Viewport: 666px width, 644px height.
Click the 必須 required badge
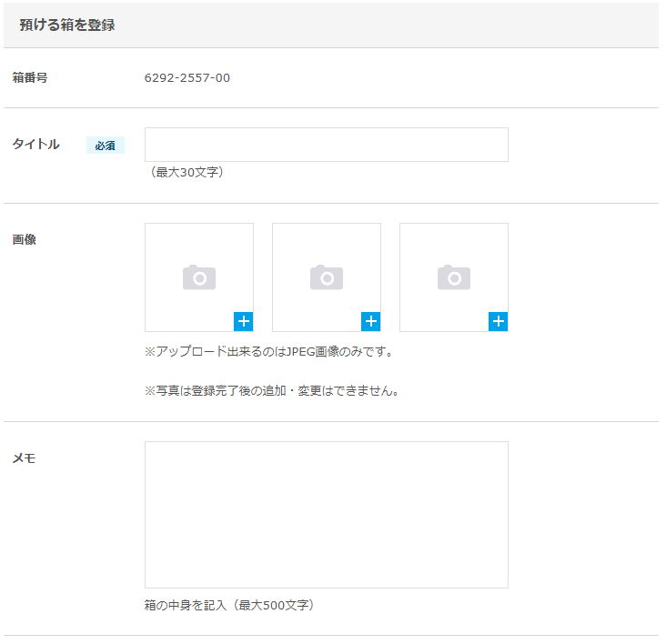click(106, 146)
